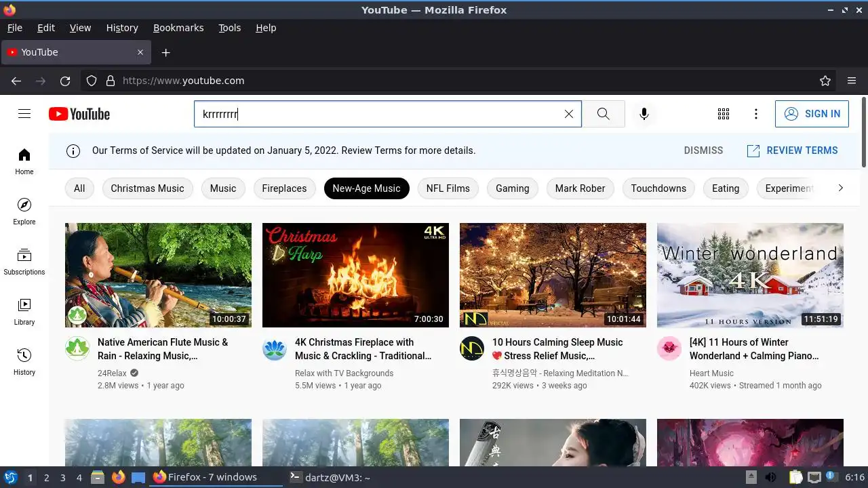Select the Christmas Music filter chip
Screen dimensions: 868x488
click(x=147, y=188)
